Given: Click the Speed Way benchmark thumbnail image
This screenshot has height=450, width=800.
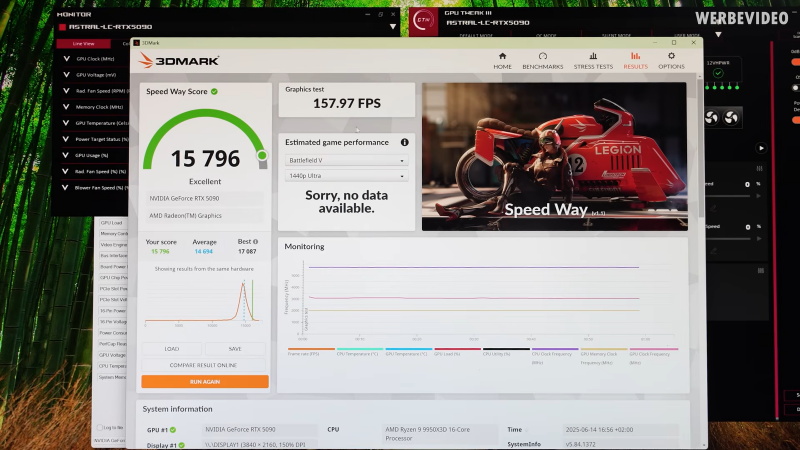Looking at the screenshot, I should coord(555,157).
